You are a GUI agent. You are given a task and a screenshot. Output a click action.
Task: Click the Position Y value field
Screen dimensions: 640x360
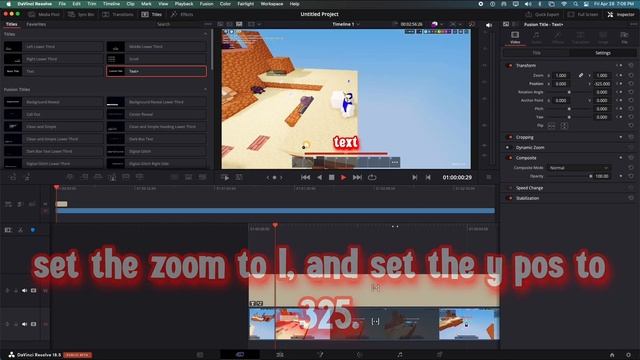(x=602, y=84)
